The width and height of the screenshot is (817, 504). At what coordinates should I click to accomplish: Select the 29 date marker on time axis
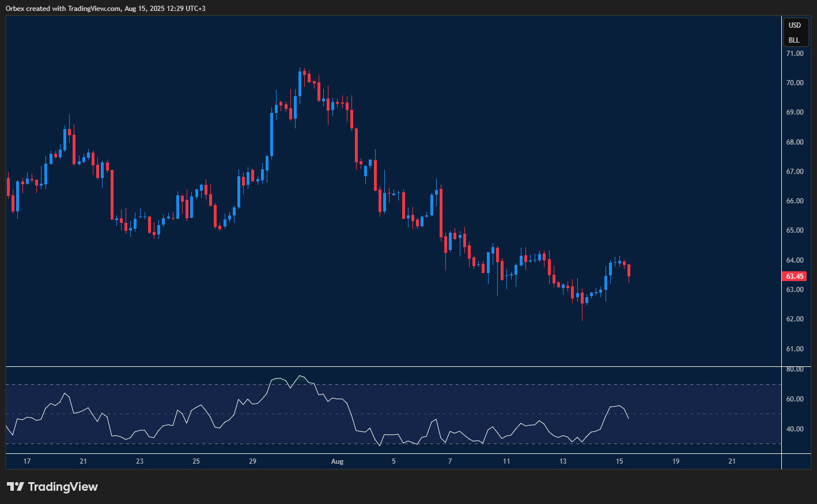[252, 461]
